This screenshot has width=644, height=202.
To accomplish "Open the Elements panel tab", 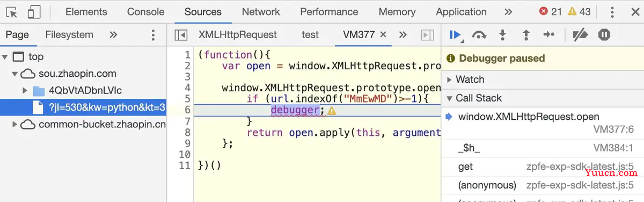I will pos(86,12).
